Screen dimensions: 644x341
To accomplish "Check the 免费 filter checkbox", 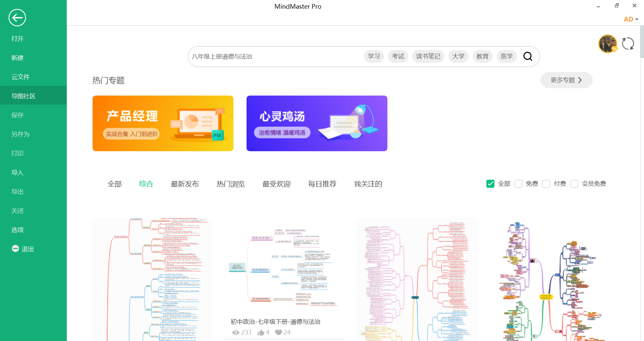I will coord(518,184).
